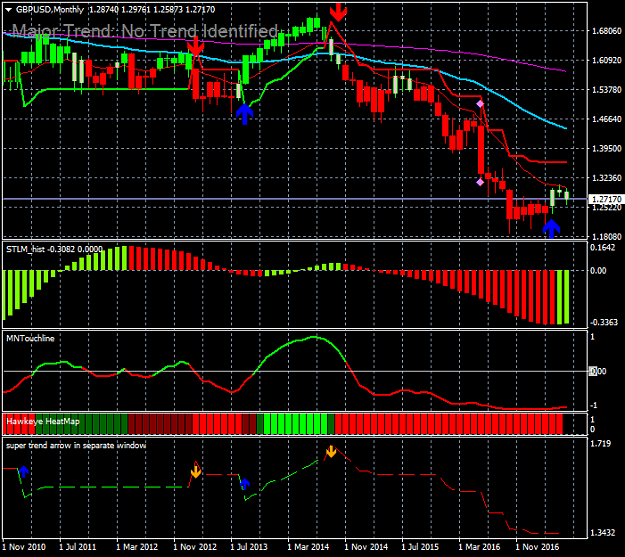Click the MNTouchline indicator label

coord(30,339)
